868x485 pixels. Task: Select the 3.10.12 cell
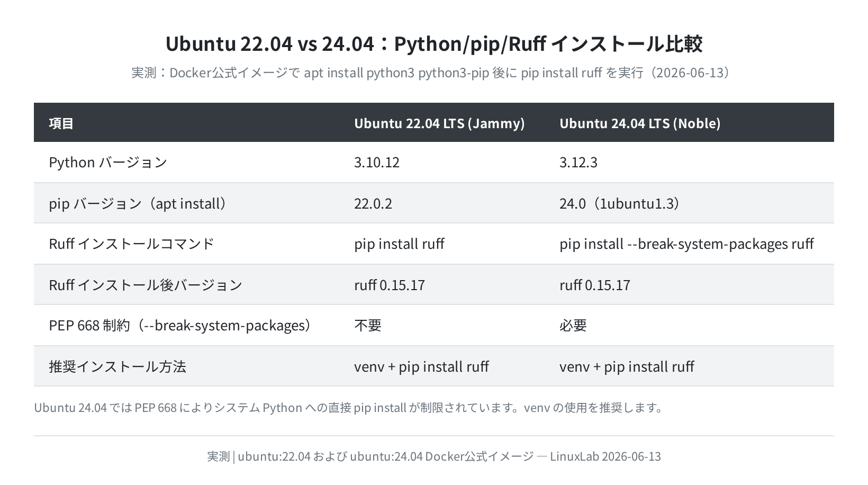coord(377,163)
